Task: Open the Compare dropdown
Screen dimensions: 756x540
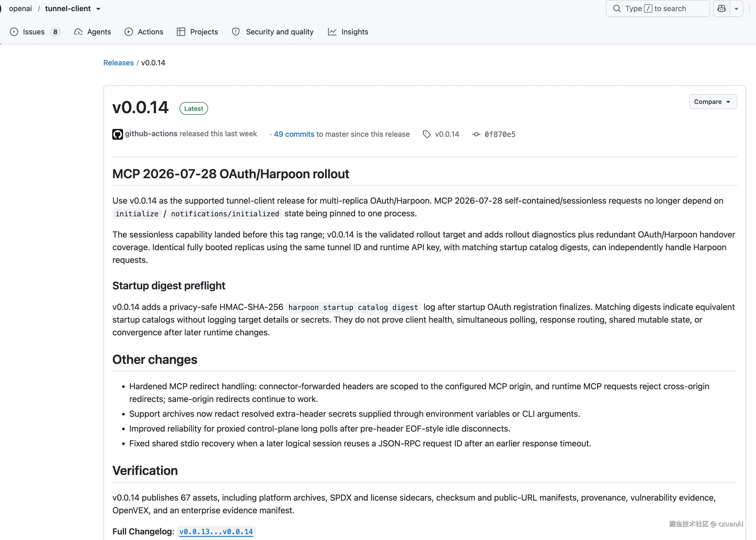Action: (713, 102)
